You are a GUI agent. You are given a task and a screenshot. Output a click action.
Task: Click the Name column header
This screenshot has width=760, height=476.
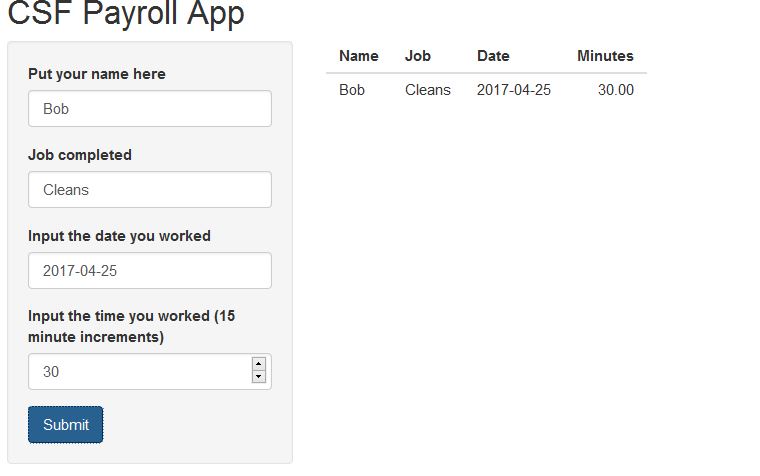point(359,56)
